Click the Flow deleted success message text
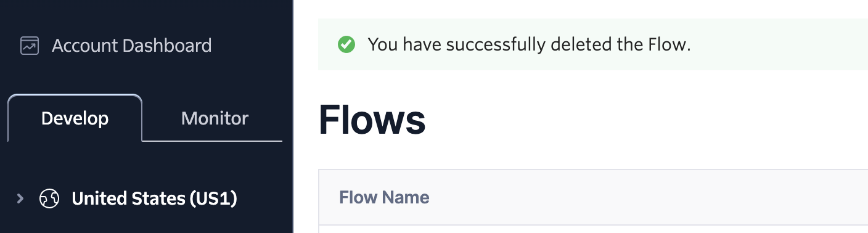The image size is (868, 233). (530, 44)
